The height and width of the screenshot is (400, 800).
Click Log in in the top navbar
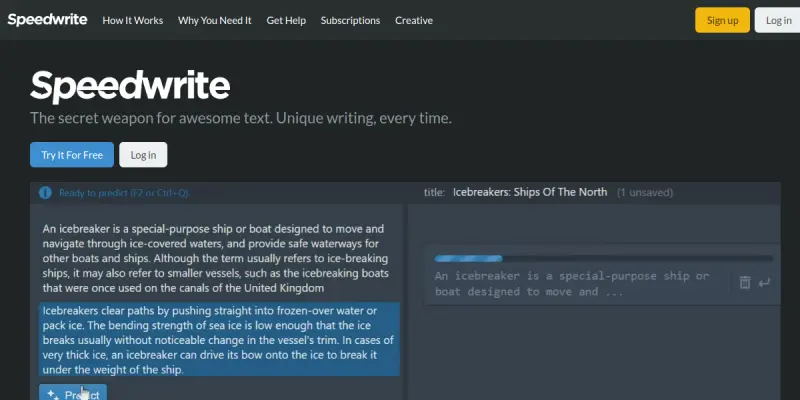pos(778,20)
